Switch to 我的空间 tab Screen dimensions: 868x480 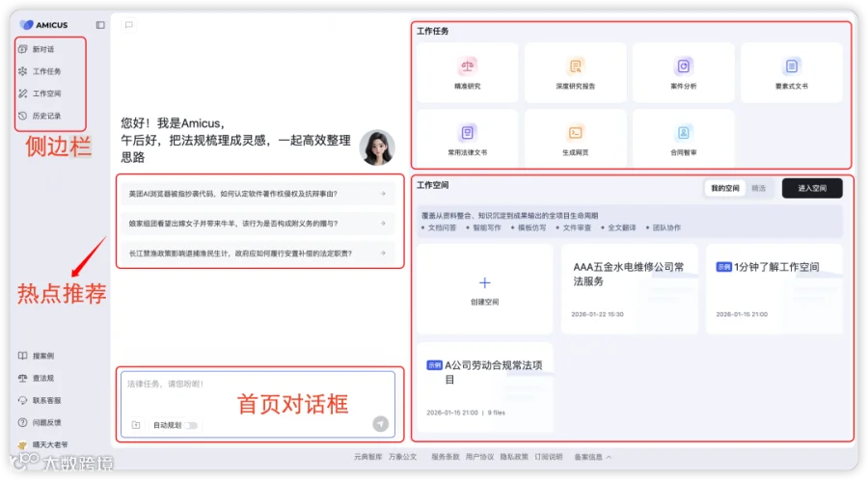724,188
